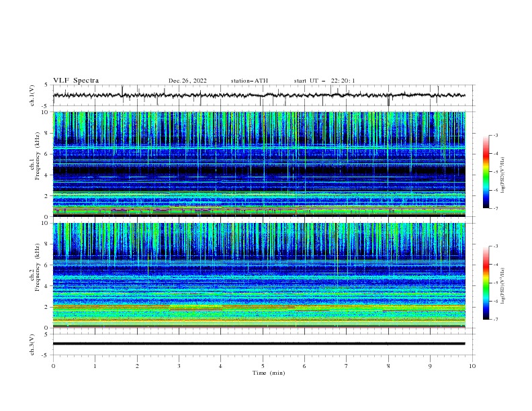
Task: Click the ch.3 black voltage trace
Action: 259,344
